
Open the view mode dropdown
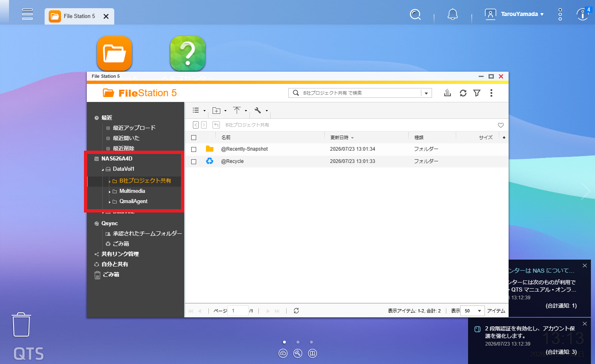click(199, 111)
